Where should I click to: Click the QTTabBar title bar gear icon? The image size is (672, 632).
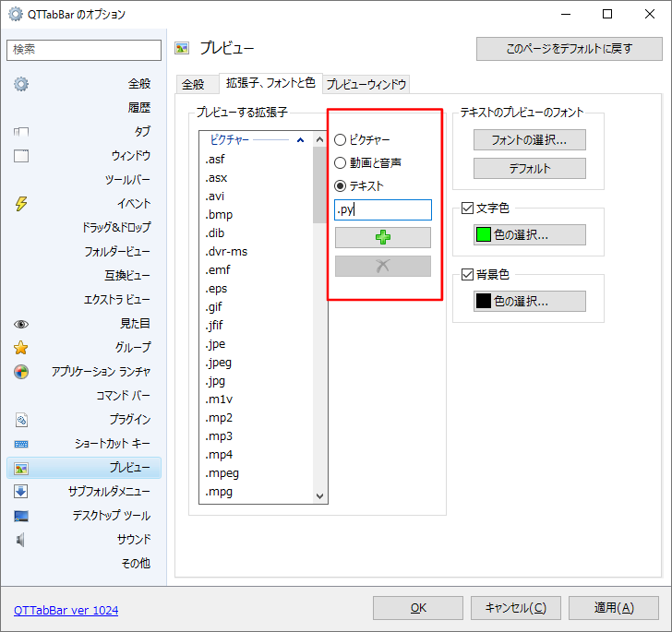click(16, 14)
